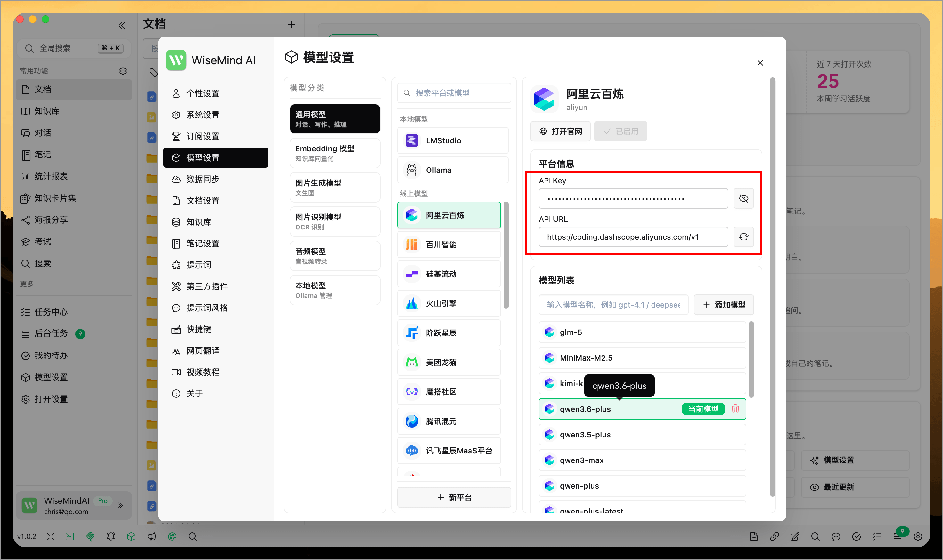Expand the WiseMindAI account panel arrow

[x=120, y=505]
